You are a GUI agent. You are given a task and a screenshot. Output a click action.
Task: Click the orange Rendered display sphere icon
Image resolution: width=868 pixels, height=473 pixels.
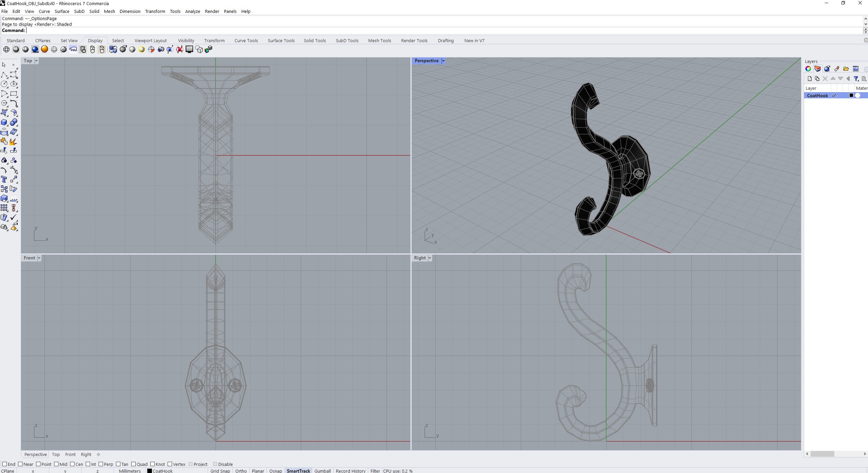pyautogui.click(x=45, y=49)
